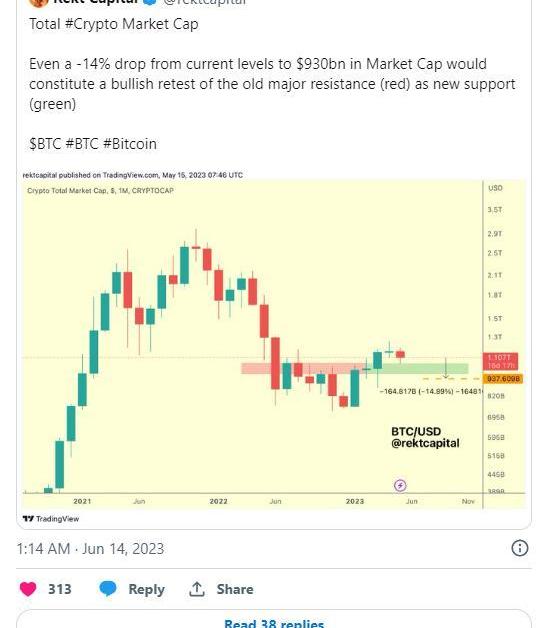548x628 pixels.
Task: Click the share upload arrow icon
Action: coord(197,589)
